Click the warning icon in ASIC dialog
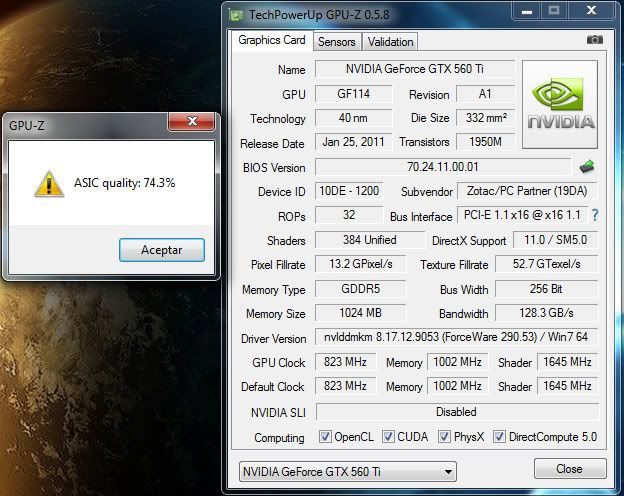The height and width of the screenshot is (496, 624). pos(46,183)
